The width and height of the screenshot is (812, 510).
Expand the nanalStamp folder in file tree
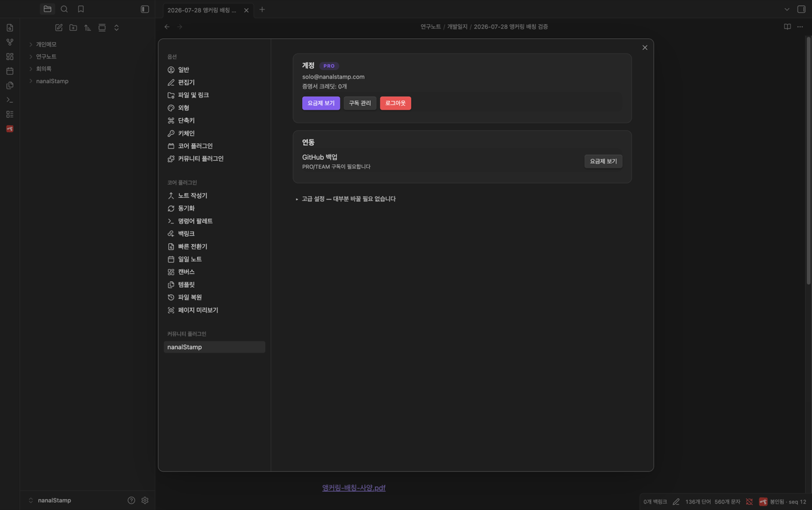pos(52,81)
